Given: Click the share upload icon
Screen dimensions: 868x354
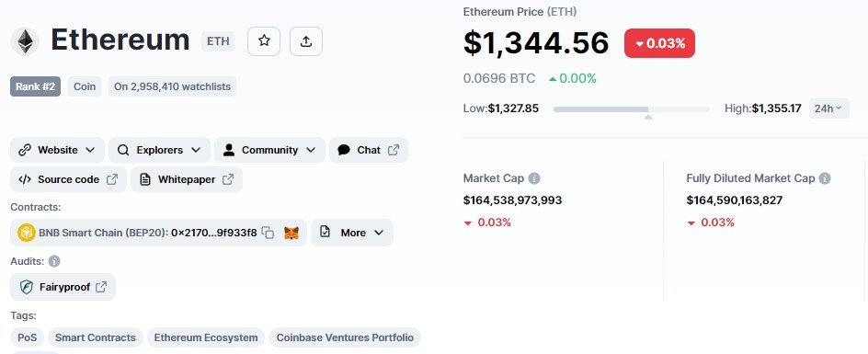Looking at the screenshot, I should [x=305, y=41].
